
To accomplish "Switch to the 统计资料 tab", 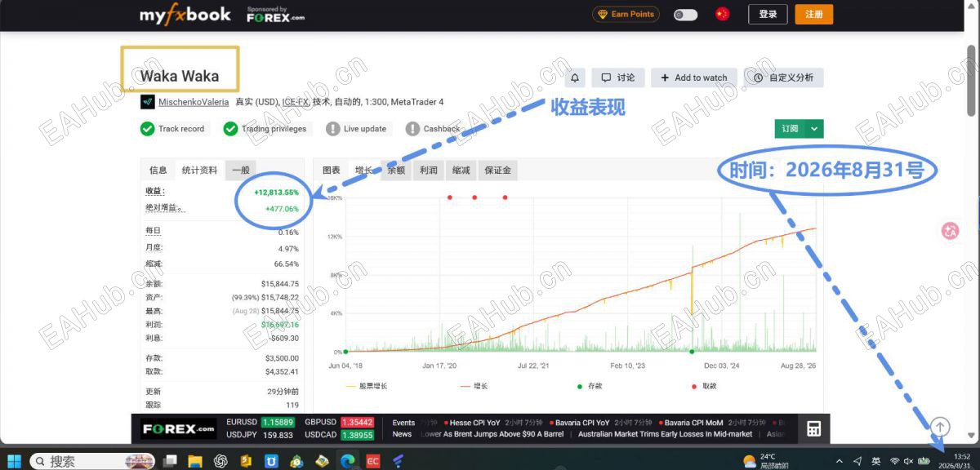I will [199, 170].
